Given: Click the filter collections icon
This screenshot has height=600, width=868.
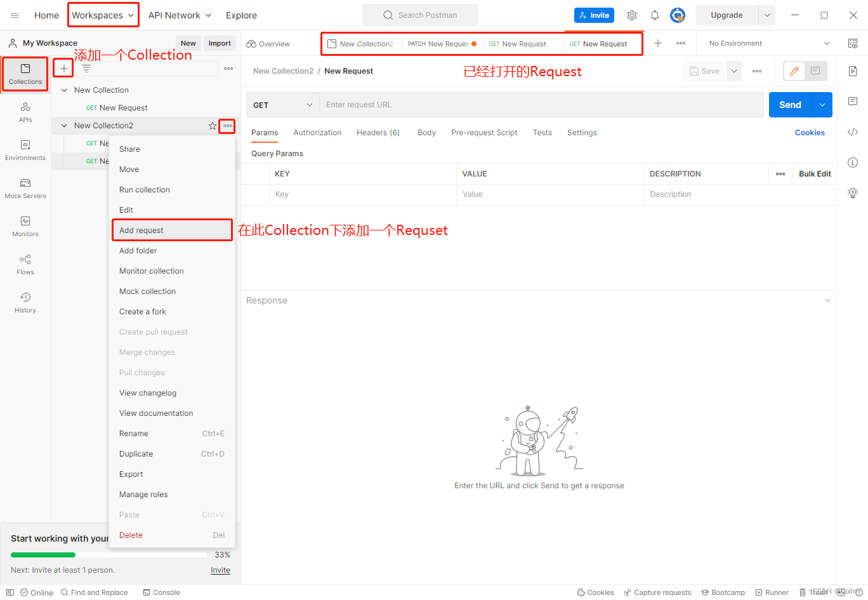Looking at the screenshot, I should 86,69.
